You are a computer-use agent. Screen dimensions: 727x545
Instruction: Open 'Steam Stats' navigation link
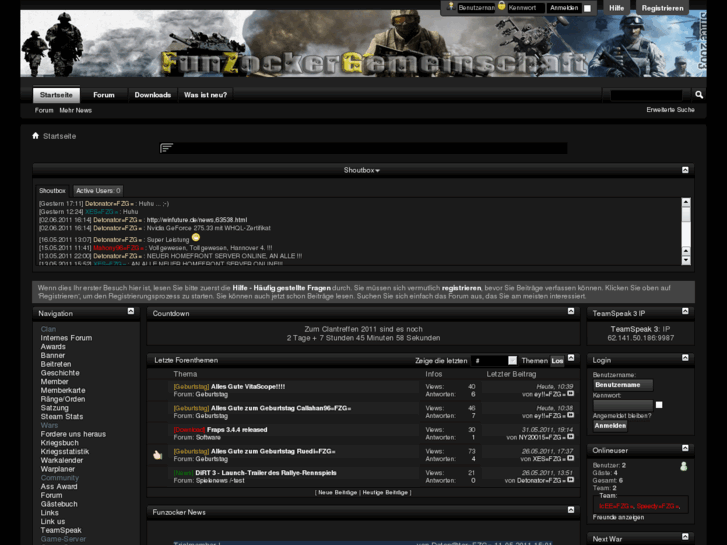pyautogui.click(x=62, y=417)
